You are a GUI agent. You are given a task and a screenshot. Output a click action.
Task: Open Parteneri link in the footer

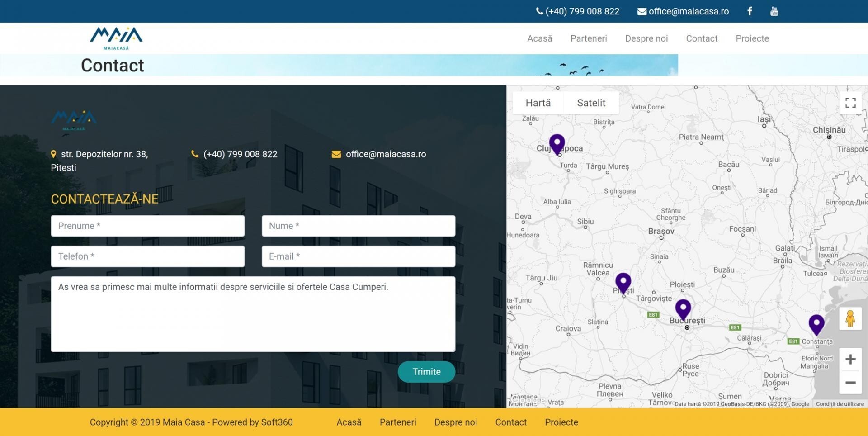click(x=398, y=422)
